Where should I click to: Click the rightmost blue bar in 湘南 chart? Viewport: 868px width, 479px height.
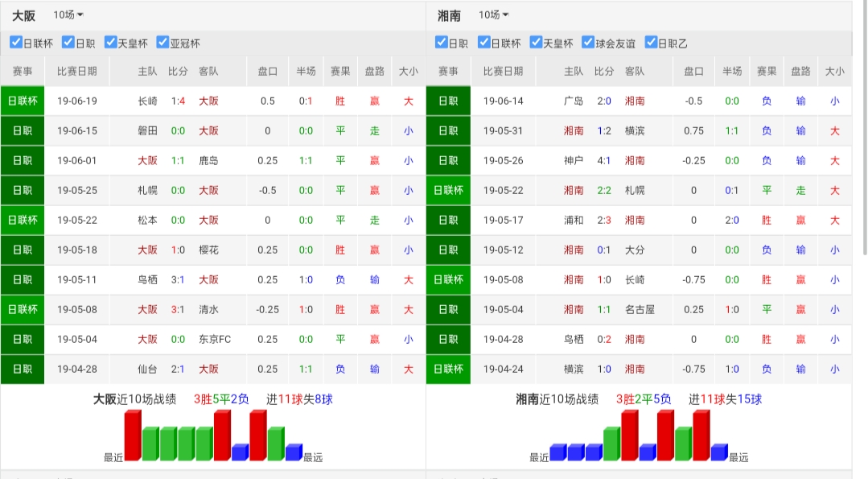719,452
